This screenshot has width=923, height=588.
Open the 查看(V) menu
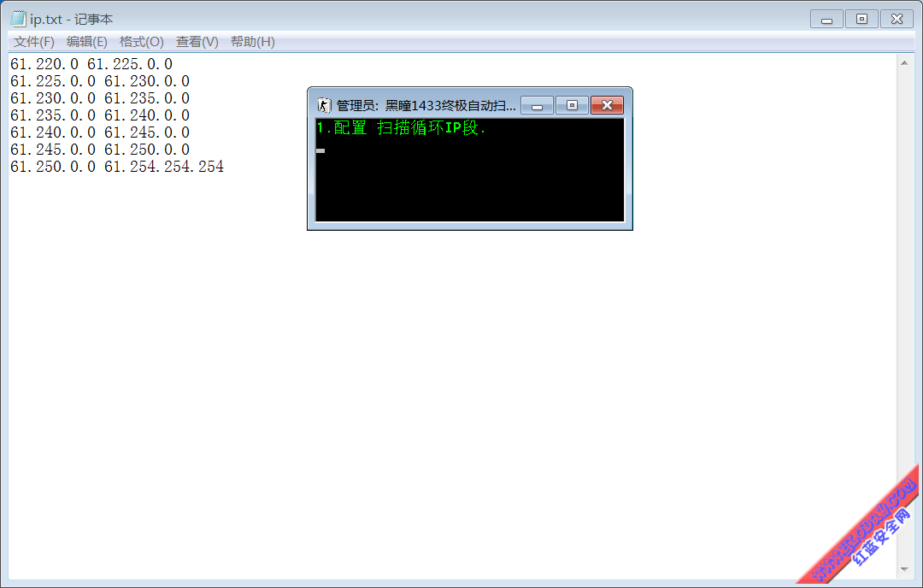point(197,42)
